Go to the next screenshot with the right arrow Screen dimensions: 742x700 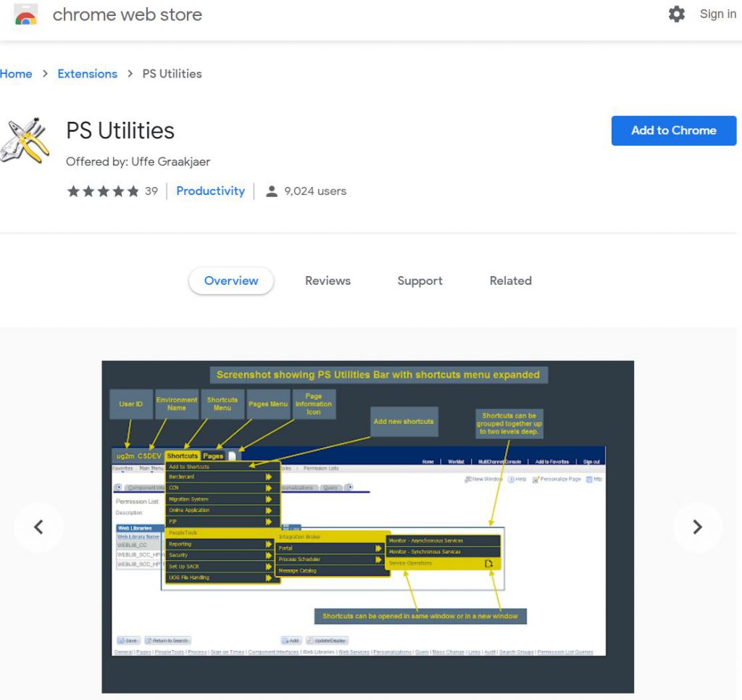(x=698, y=527)
